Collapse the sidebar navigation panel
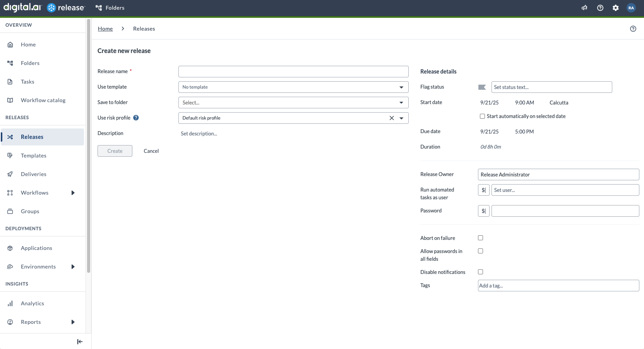This screenshot has width=644, height=349. 80,342
